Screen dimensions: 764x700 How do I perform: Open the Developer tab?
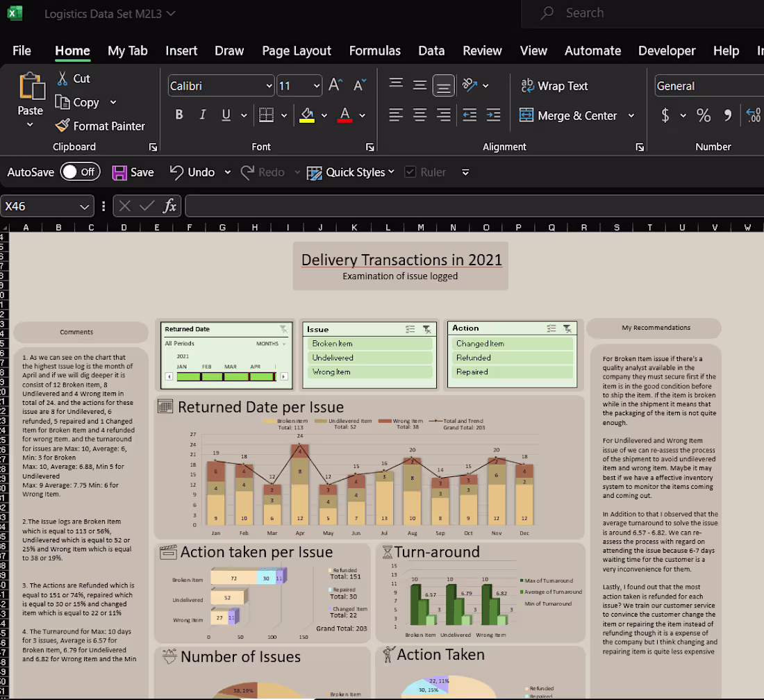[667, 51]
